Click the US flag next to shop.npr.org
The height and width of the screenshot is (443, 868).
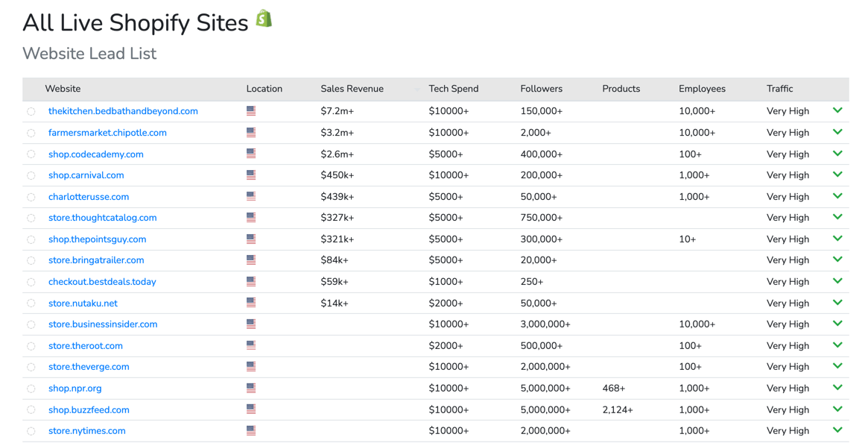pyautogui.click(x=250, y=388)
